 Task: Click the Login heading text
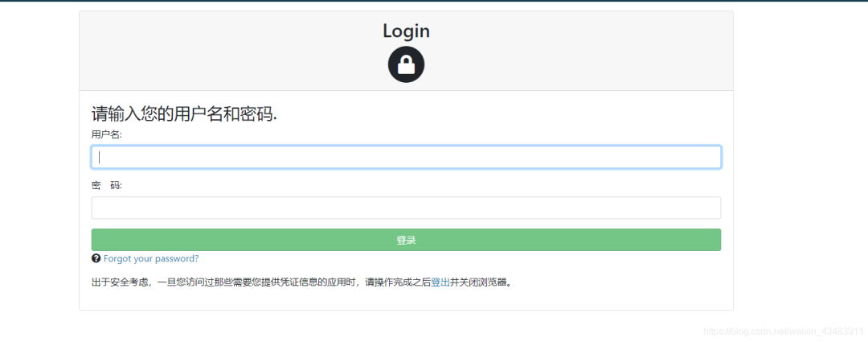point(406,31)
